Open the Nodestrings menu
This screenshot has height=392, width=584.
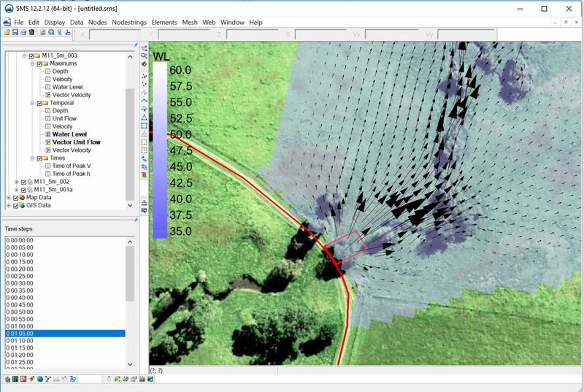coord(128,23)
